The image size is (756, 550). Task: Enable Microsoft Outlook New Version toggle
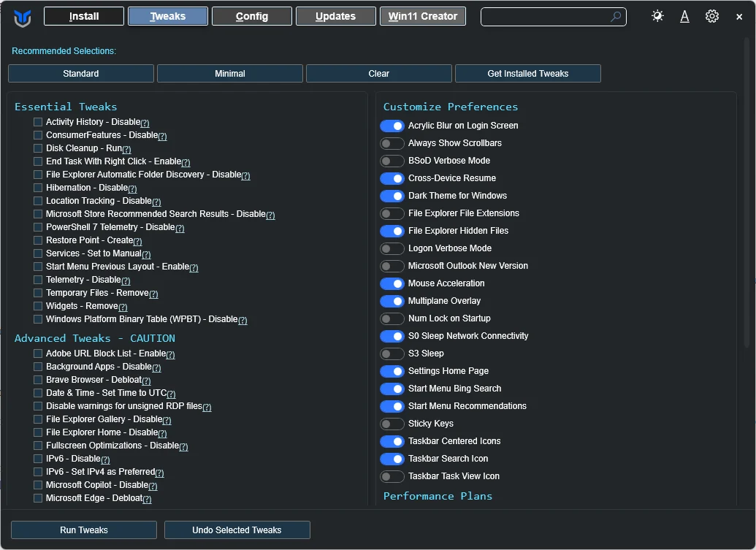392,266
